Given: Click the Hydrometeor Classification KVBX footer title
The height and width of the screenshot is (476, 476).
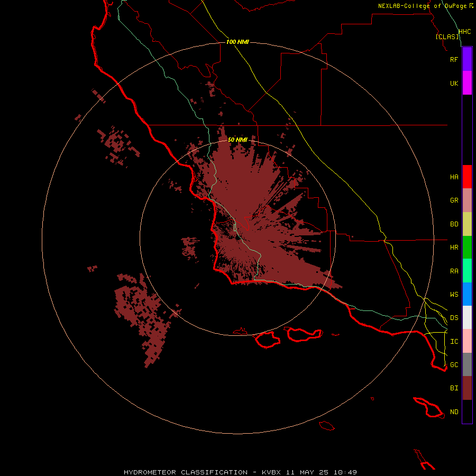Looking at the screenshot, I should pyautogui.click(x=240, y=472).
